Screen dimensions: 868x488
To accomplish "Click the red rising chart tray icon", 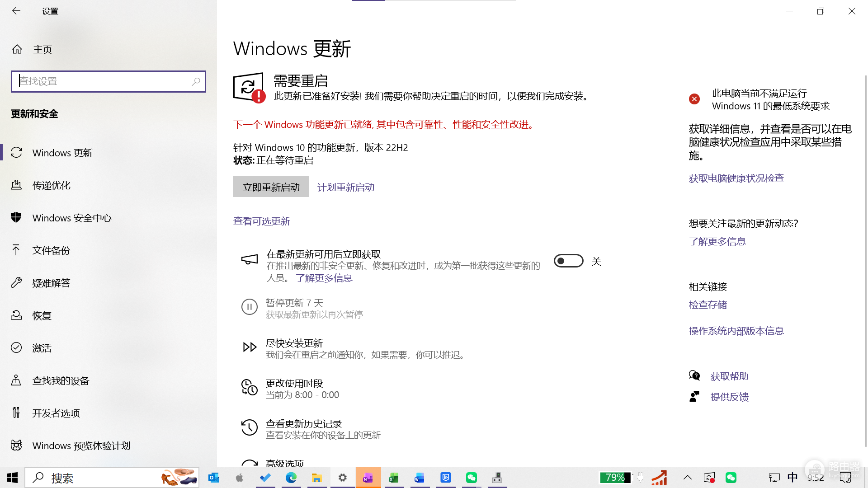I will coord(659,478).
